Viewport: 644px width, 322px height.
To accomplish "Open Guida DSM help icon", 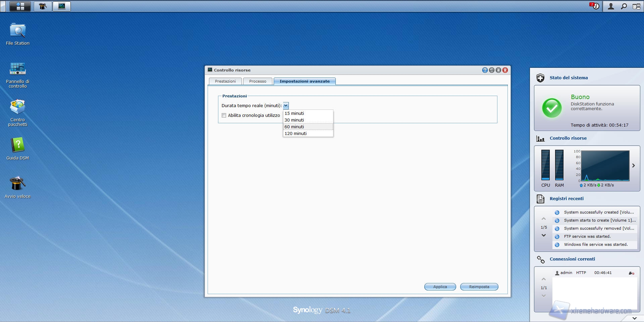I will (x=17, y=146).
